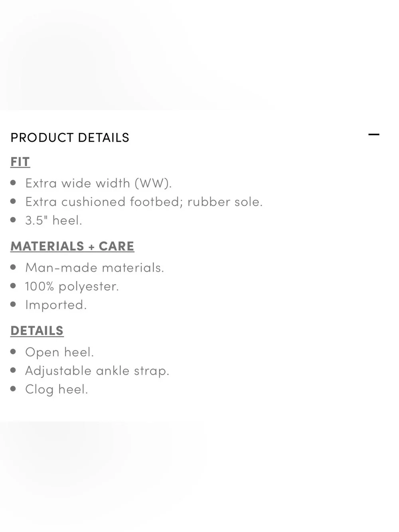
Task: Click the bullet dot beside '3.5" heel'
Action: click(x=13, y=220)
